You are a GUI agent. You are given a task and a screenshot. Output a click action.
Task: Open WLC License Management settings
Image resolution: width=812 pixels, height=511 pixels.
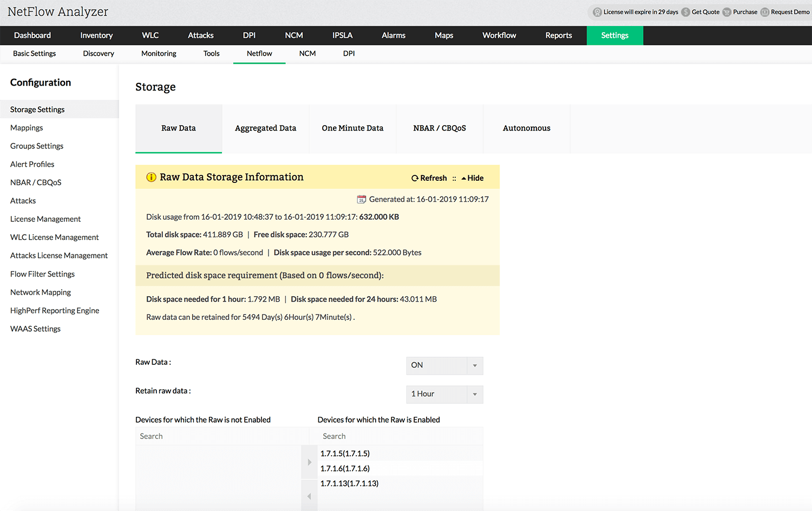(x=54, y=237)
